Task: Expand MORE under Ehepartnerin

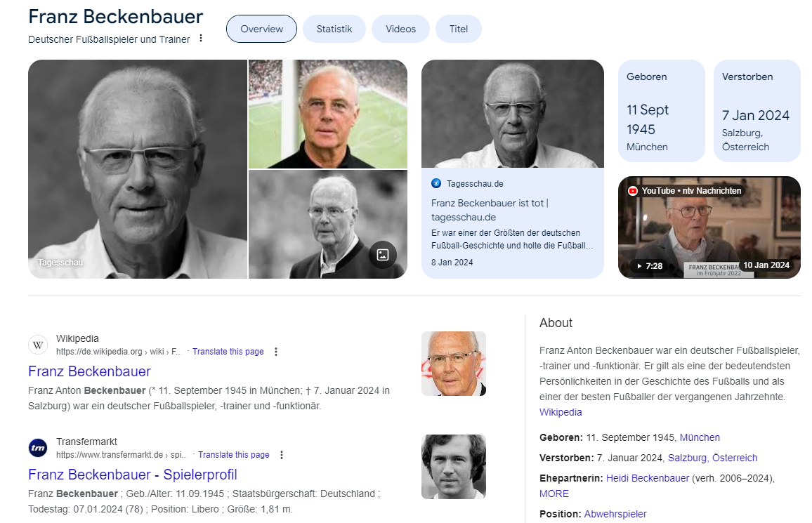Action: tap(554, 494)
